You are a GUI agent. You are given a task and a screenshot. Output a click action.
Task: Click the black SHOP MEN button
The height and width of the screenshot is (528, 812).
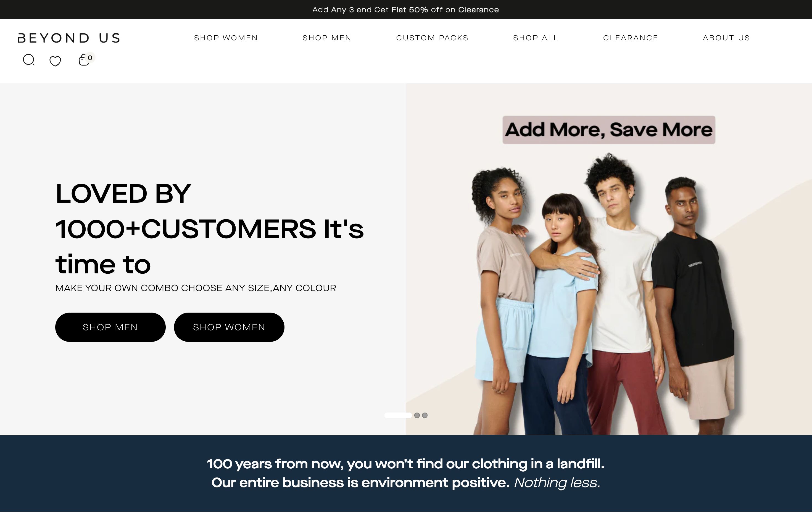click(110, 327)
